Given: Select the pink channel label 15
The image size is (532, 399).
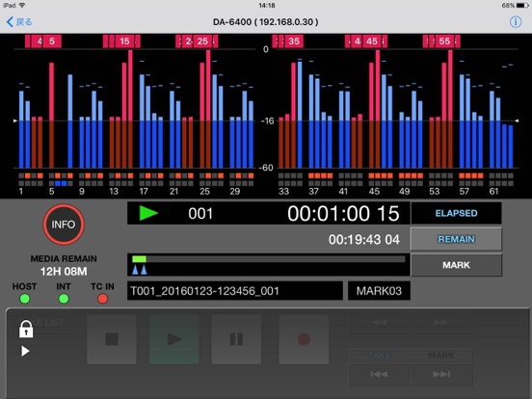Looking at the screenshot, I should pos(124,41).
